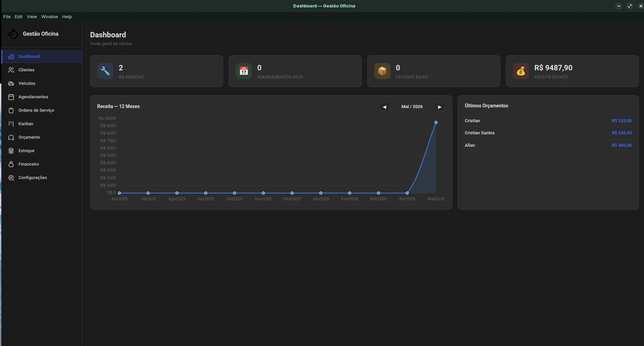Screen dimensions: 644x346
Task: Open Configurações label in sidebar
Action: click(33, 178)
